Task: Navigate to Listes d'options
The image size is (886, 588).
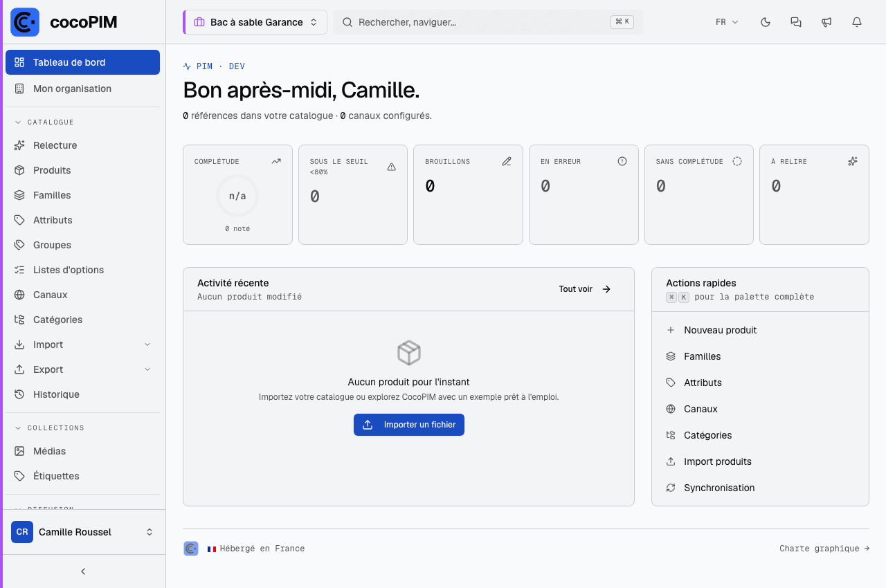Action: 82,270
